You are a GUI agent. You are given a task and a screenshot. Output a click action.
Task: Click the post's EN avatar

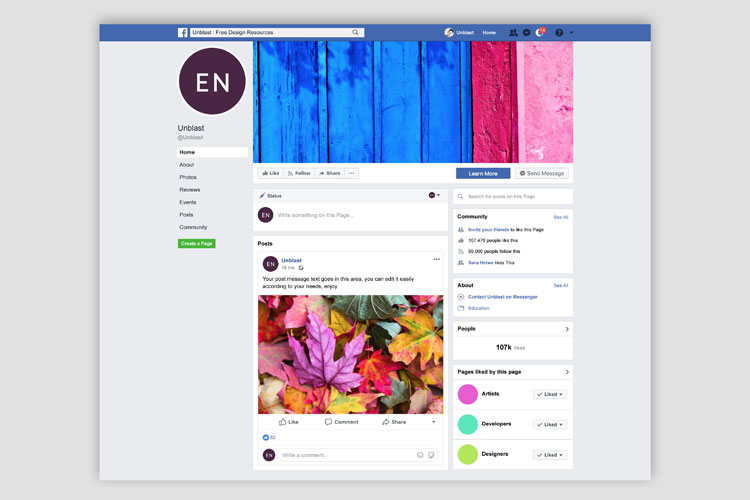point(270,264)
